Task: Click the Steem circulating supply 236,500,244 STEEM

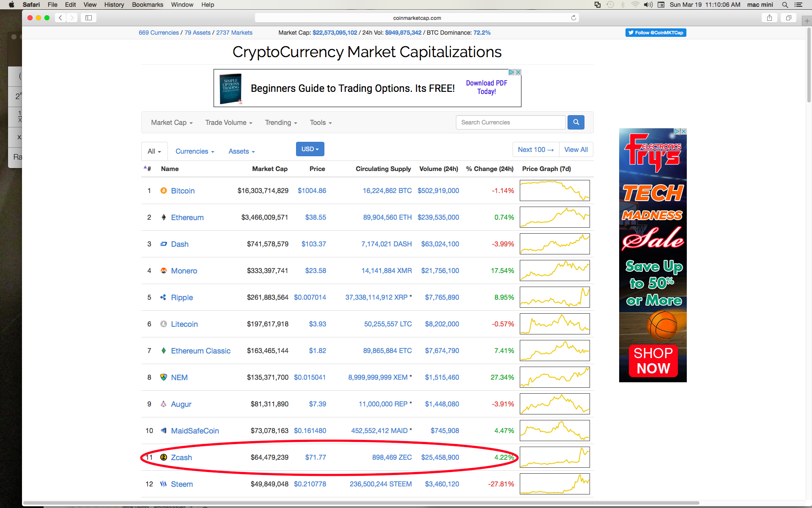Action: click(381, 484)
